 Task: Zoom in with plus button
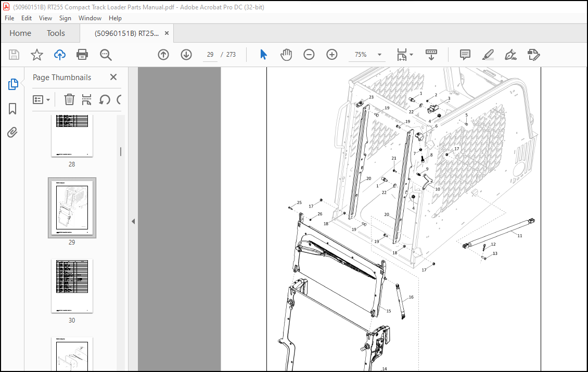click(x=332, y=55)
